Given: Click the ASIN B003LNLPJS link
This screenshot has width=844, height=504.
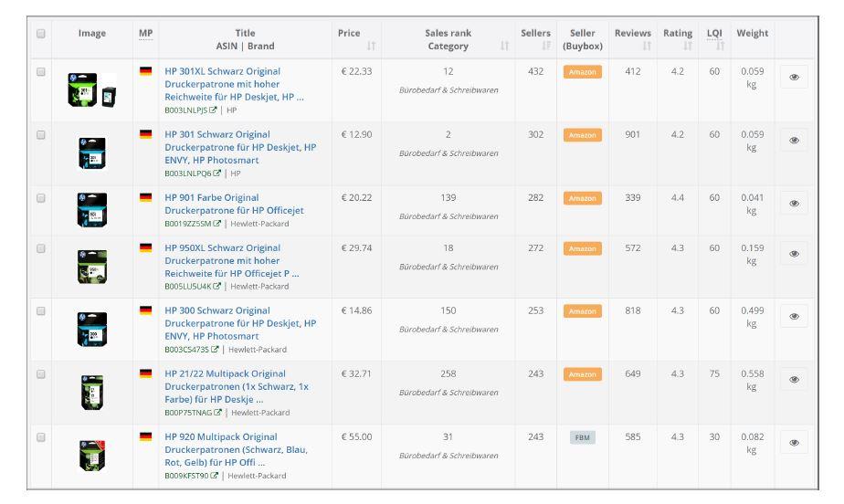Looking at the screenshot, I should click(186, 110).
